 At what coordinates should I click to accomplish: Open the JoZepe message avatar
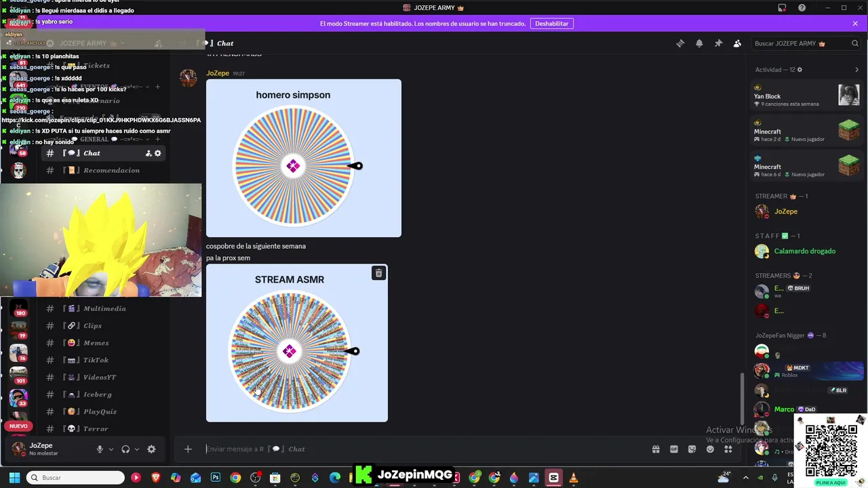(188, 78)
